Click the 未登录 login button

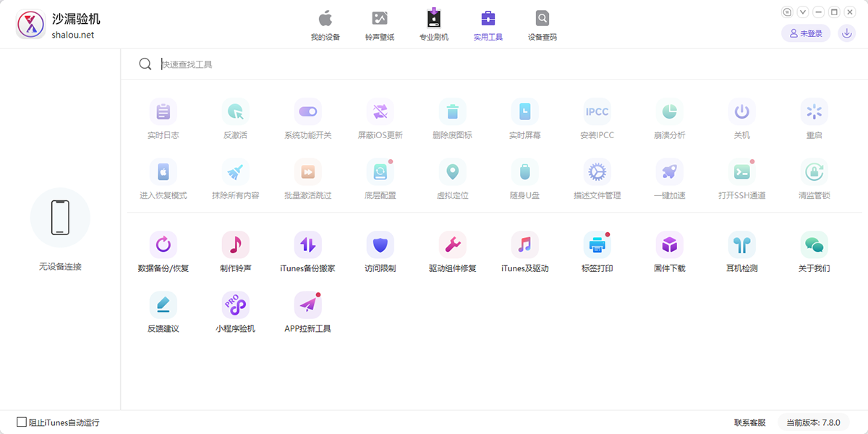[806, 33]
